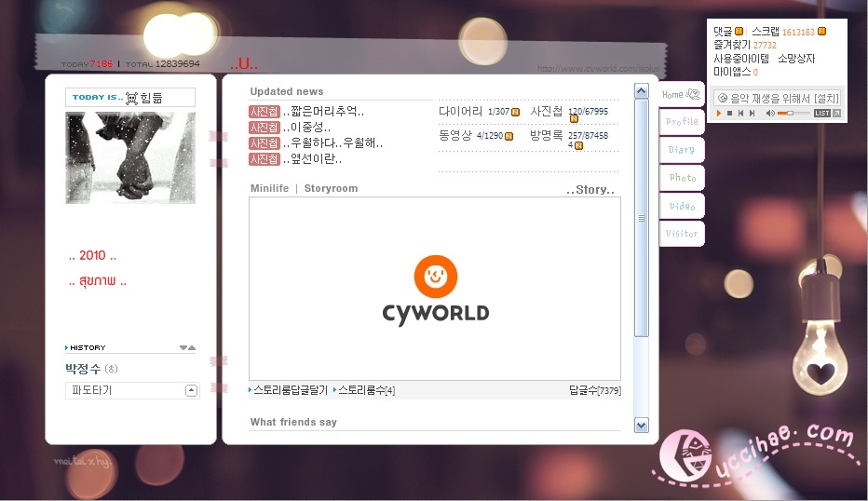The width and height of the screenshot is (868, 501).
Task: Click the owner name 박정수
Action: click(83, 369)
